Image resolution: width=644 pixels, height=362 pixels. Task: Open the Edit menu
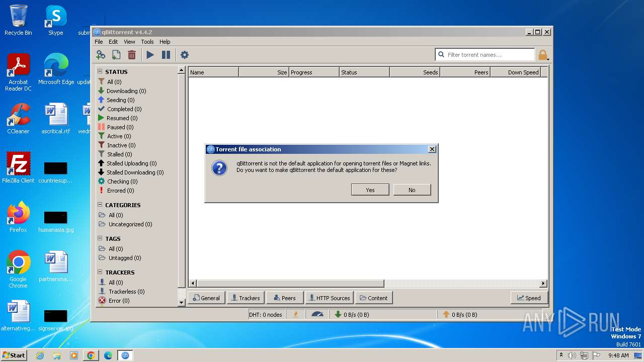coord(113,42)
